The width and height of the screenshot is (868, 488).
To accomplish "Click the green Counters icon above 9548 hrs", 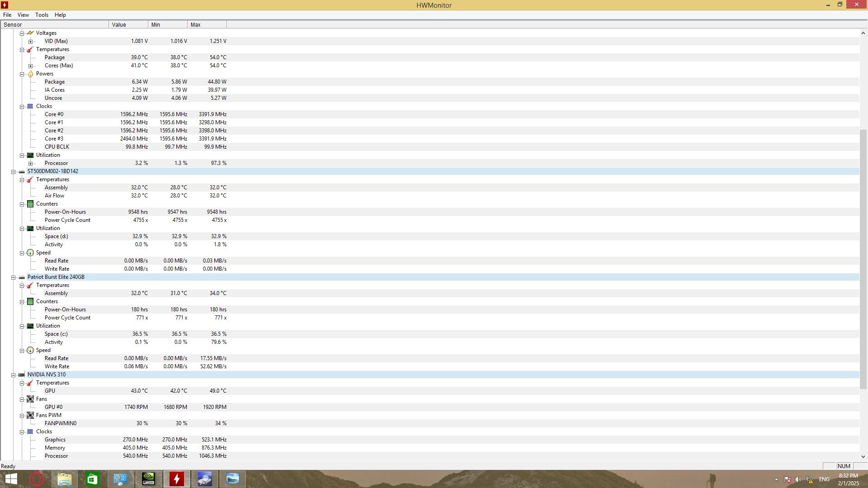I will pyautogui.click(x=30, y=204).
